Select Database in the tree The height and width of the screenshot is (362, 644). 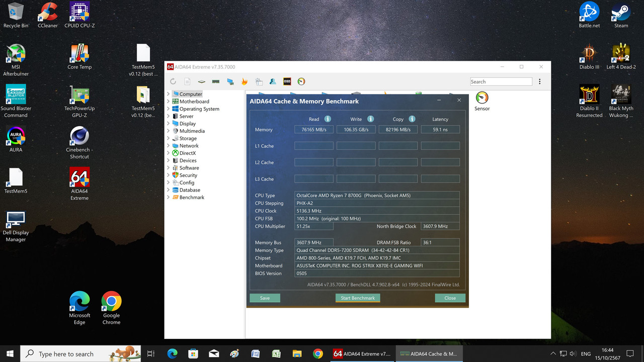click(x=190, y=190)
